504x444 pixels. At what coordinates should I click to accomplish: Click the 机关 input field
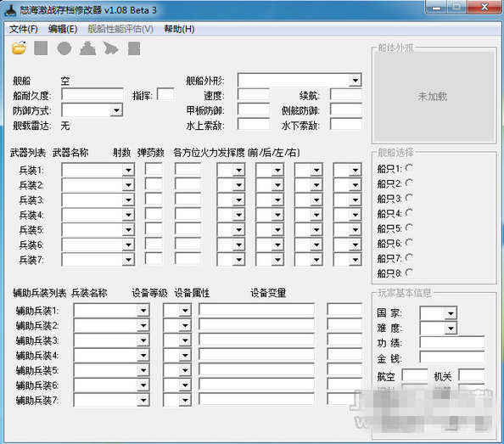(x=472, y=375)
